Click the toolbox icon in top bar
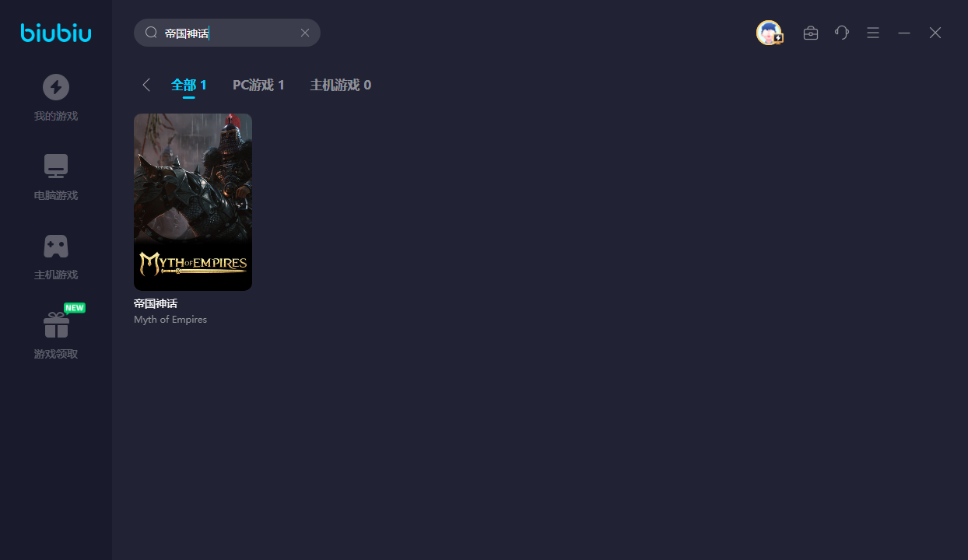 [811, 33]
